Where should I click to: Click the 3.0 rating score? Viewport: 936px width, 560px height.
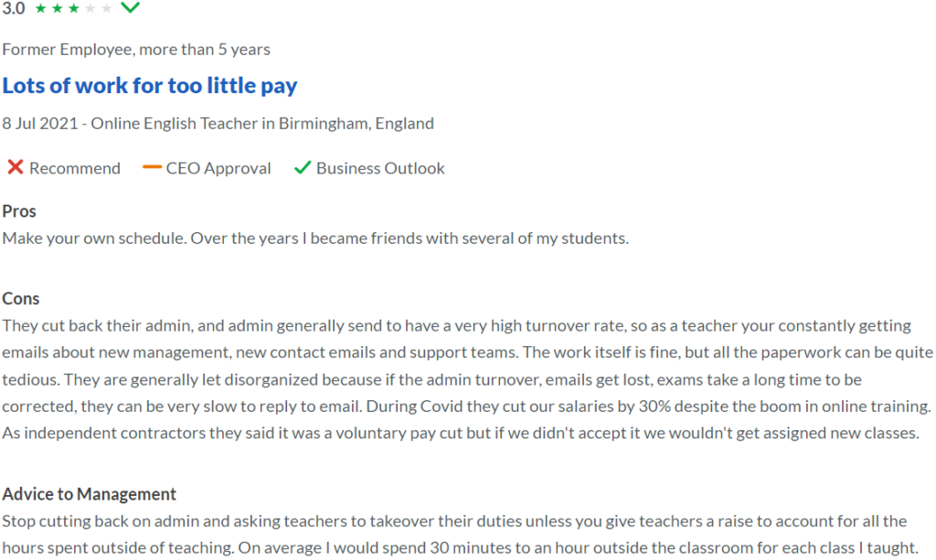[14, 9]
